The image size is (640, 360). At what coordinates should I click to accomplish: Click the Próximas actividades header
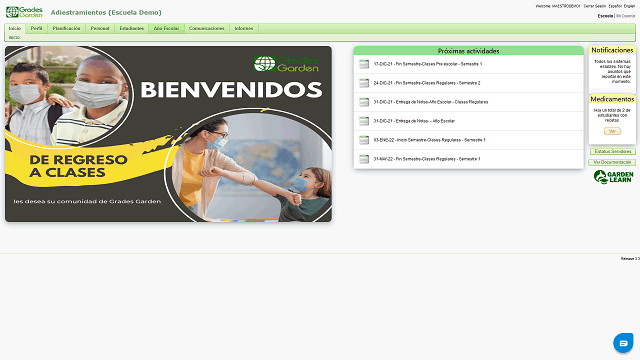(469, 51)
